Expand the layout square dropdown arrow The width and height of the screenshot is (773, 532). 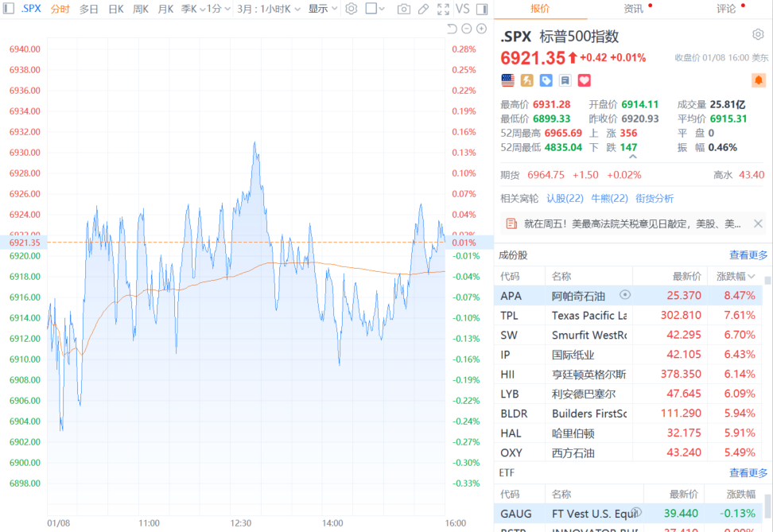click(382, 9)
